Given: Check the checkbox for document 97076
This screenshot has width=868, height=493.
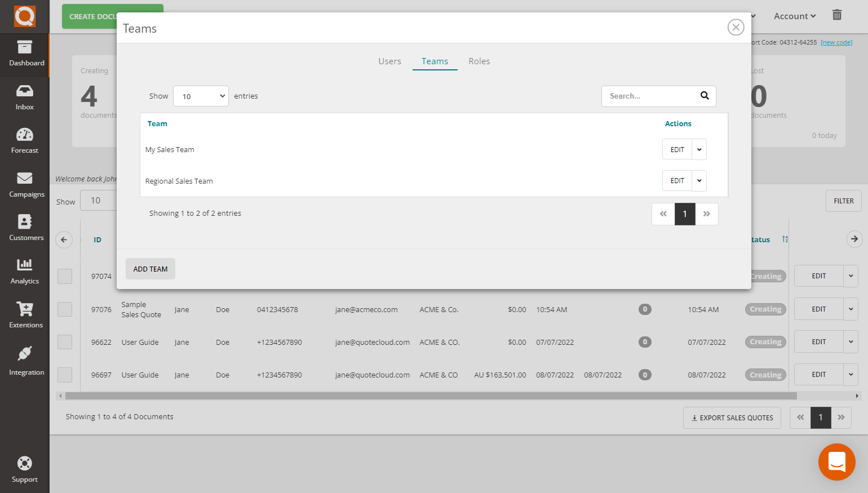Looking at the screenshot, I should tap(64, 309).
